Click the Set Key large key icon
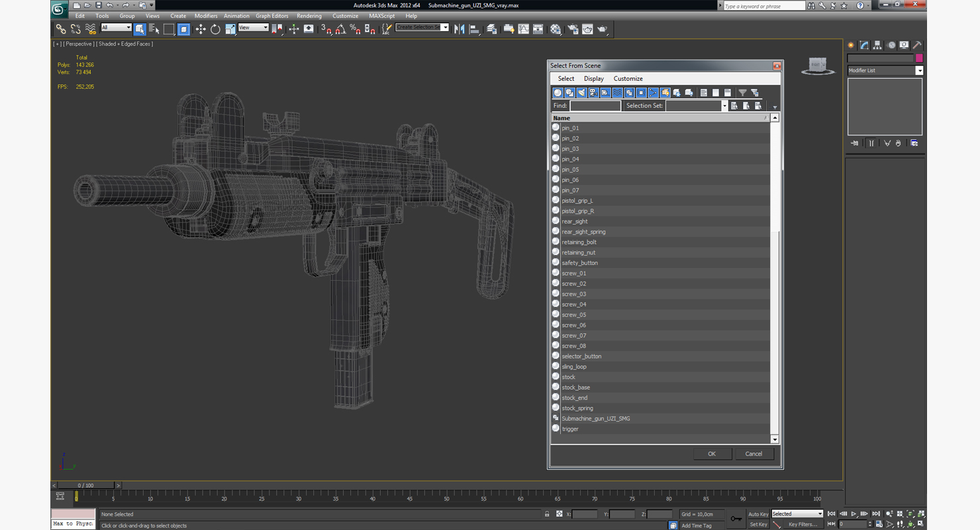Viewport: 980px width, 530px height. [x=736, y=519]
